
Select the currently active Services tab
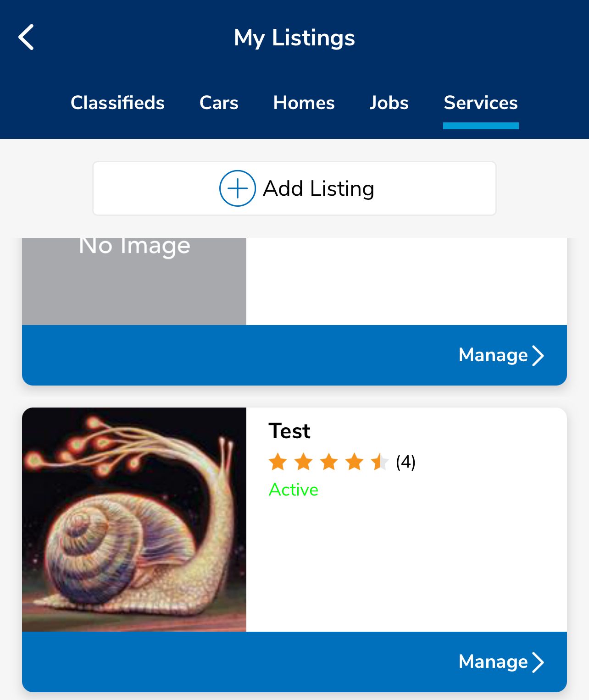480,103
